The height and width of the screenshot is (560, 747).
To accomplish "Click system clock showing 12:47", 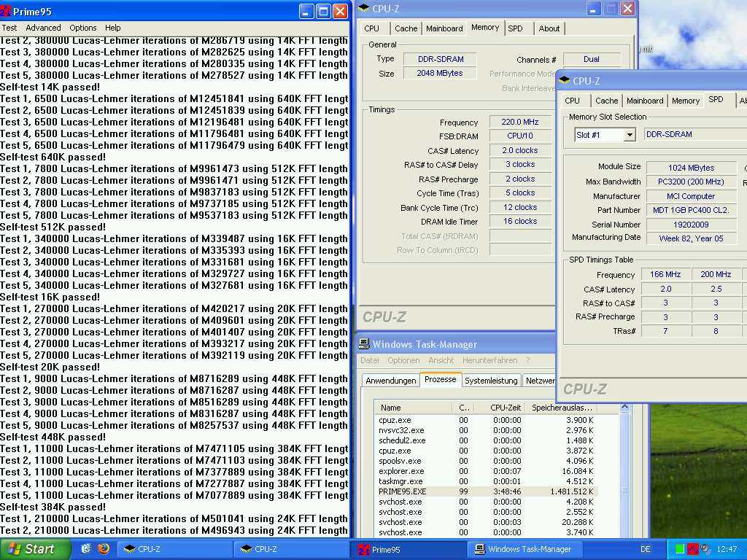I will 727,549.
